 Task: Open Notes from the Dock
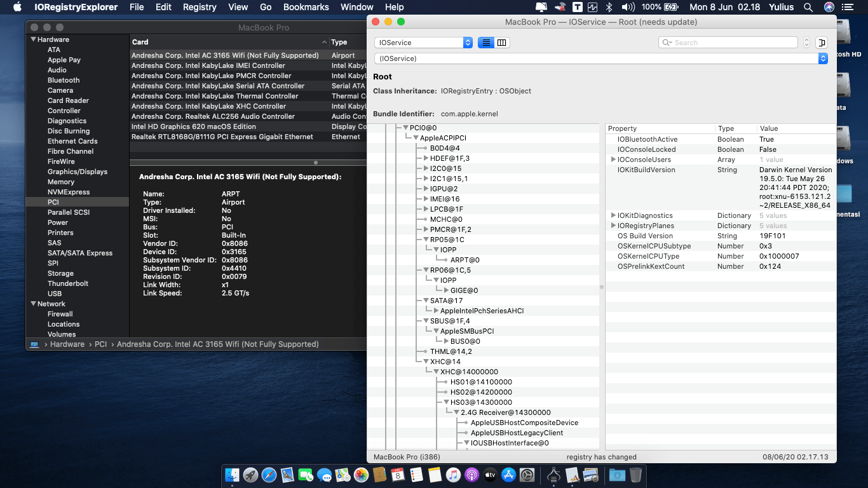[435, 475]
